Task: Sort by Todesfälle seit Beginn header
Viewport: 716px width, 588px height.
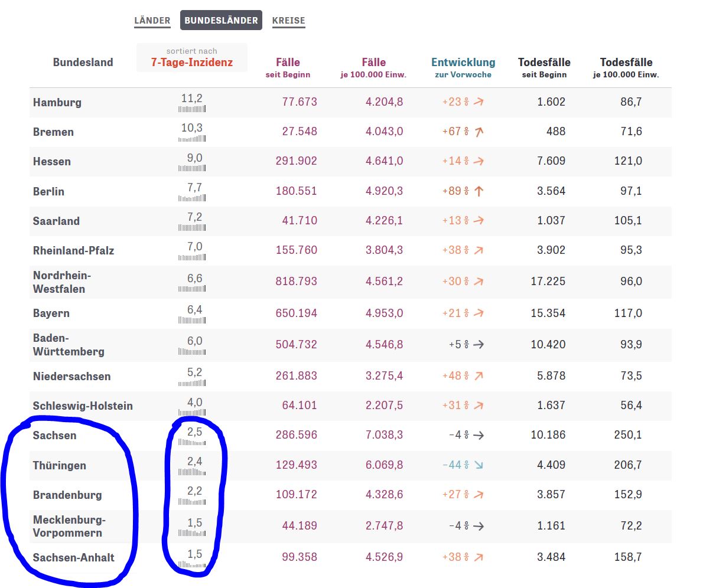Action: point(543,67)
